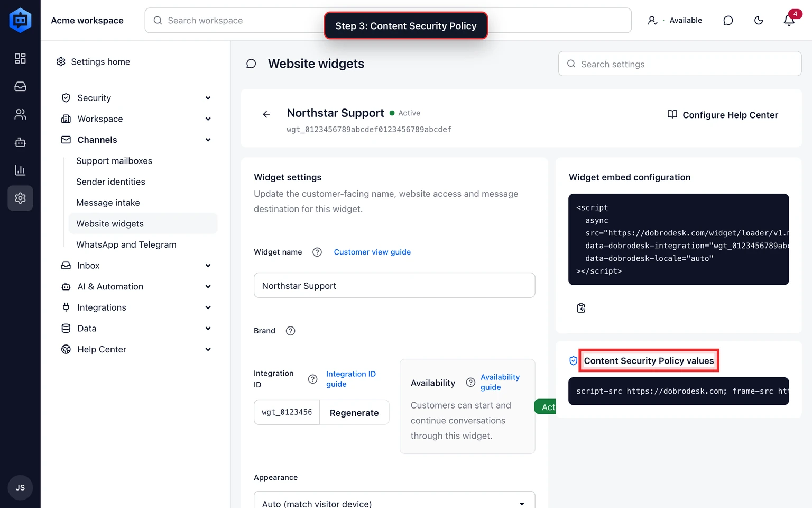This screenshot has height=508, width=812.
Task: Open the inbox tray icon in left rail
Action: click(20, 86)
